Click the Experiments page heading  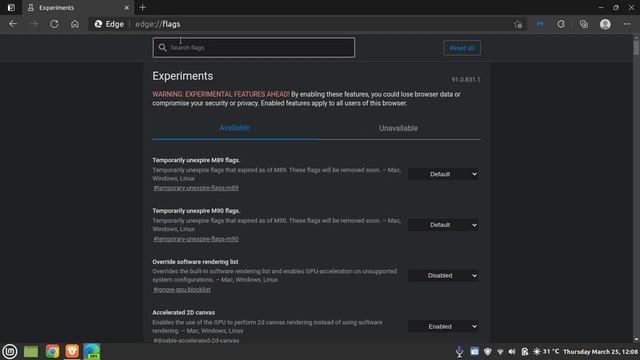click(x=182, y=76)
